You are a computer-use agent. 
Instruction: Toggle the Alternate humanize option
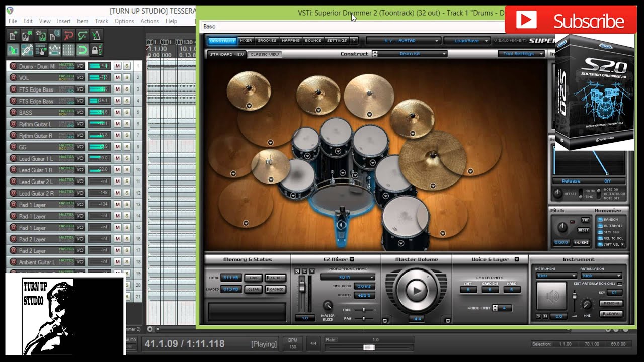pos(600,226)
